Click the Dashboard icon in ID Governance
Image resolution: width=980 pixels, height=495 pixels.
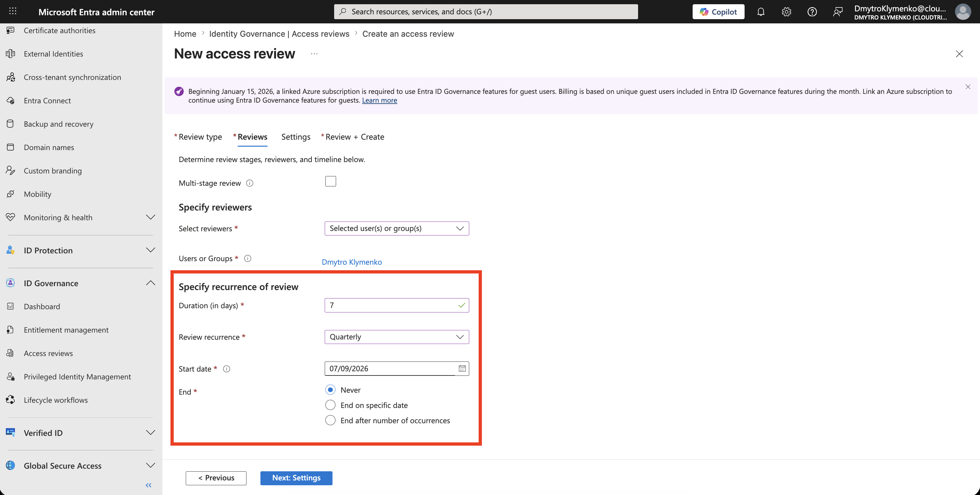click(x=11, y=306)
